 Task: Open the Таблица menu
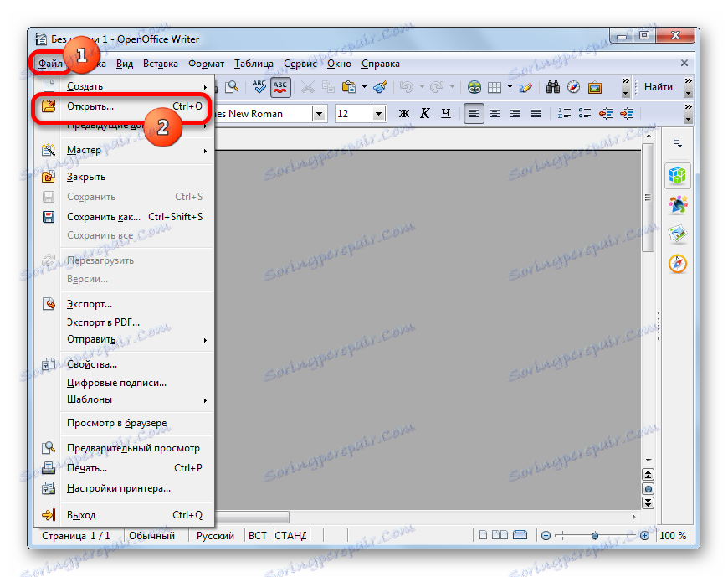point(254,64)
